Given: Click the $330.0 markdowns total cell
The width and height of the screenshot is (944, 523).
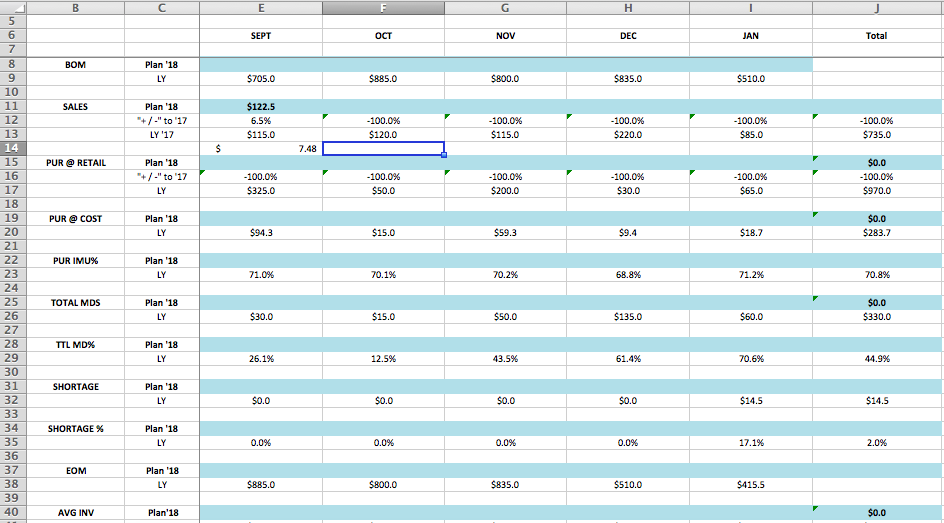Looking at the screenshot, I should click(x=878, y=317).
